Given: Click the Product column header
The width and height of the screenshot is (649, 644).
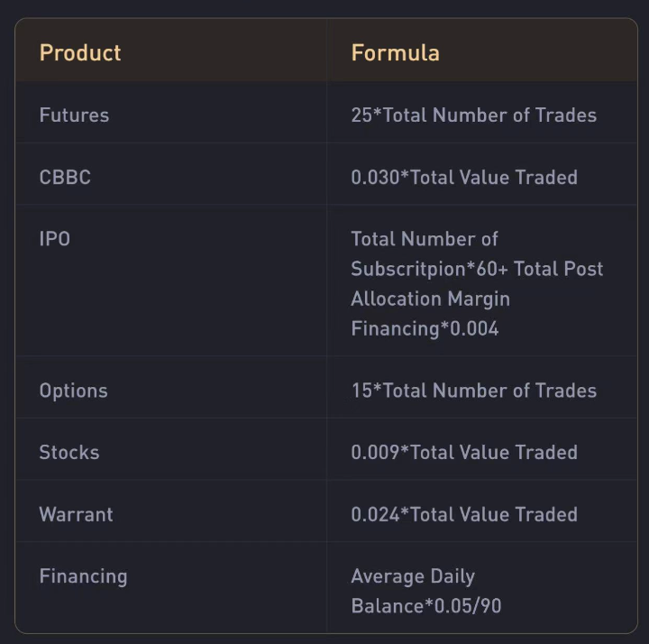Looking at the screenshot, I should point(80,52).
